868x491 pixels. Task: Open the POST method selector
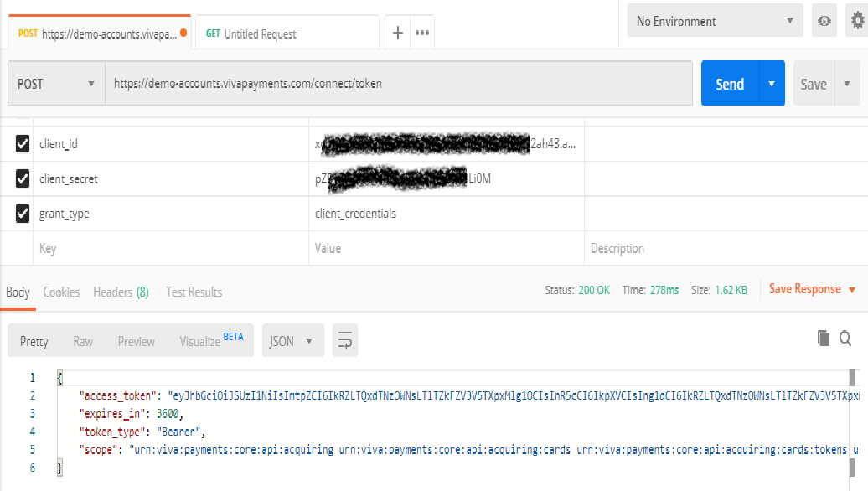point(54,83)
